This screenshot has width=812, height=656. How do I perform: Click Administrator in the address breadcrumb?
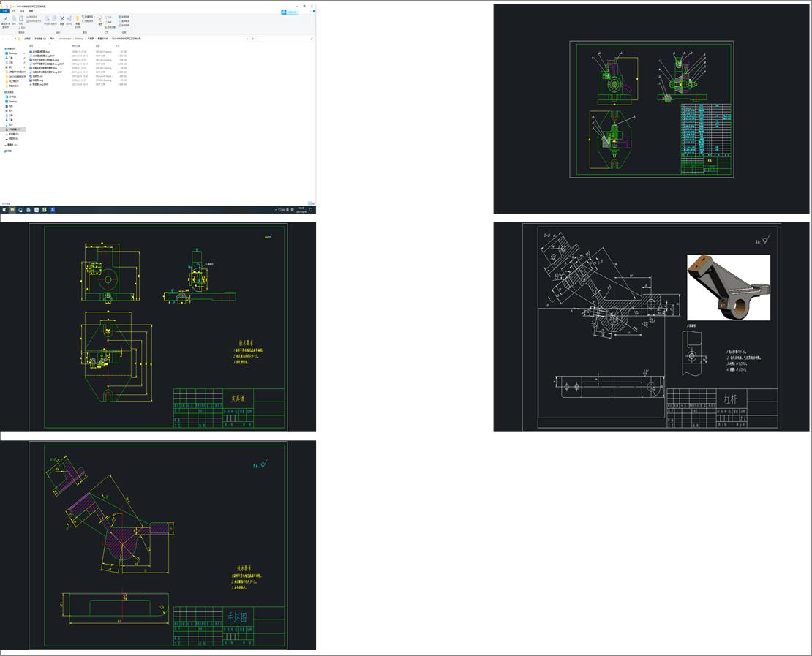click(64, 39)
